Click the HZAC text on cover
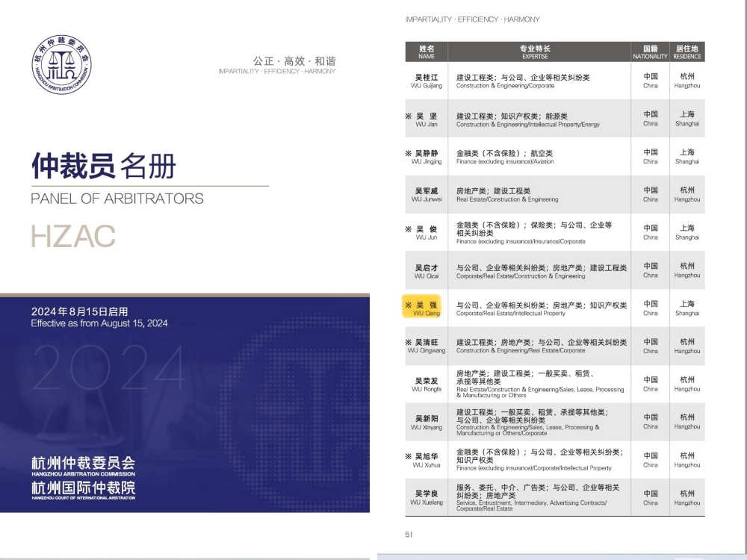 click(x=73, y=236)
